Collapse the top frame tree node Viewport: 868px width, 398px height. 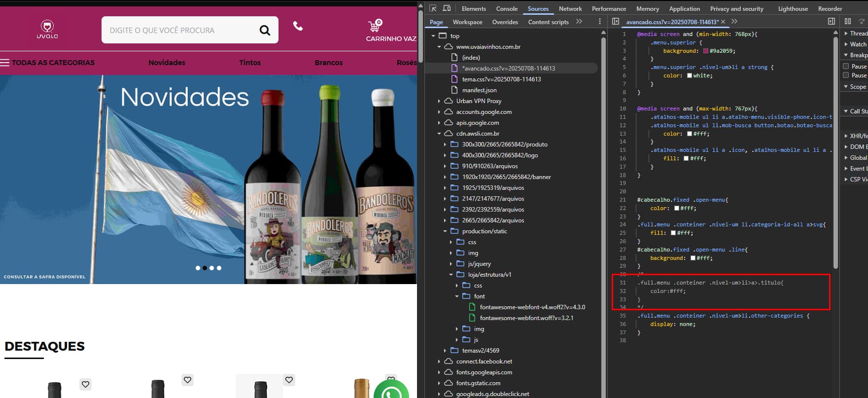click(433, 36)
